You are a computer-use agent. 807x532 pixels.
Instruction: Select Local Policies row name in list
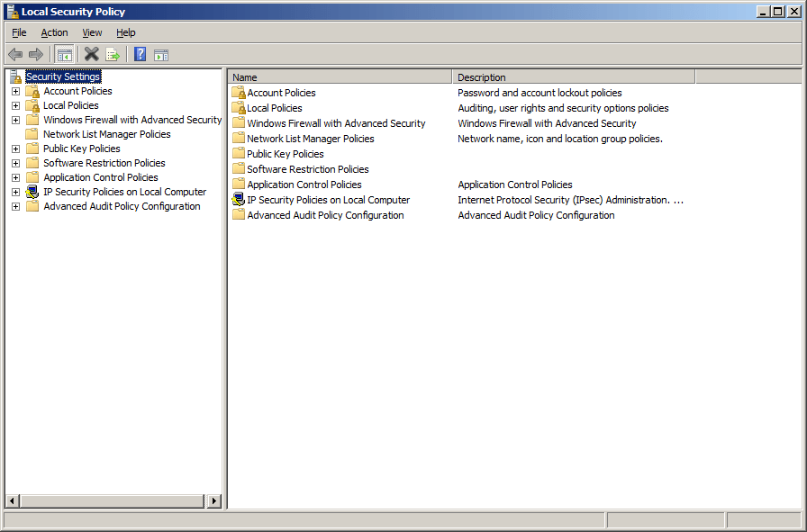click(x=275, y=108)
